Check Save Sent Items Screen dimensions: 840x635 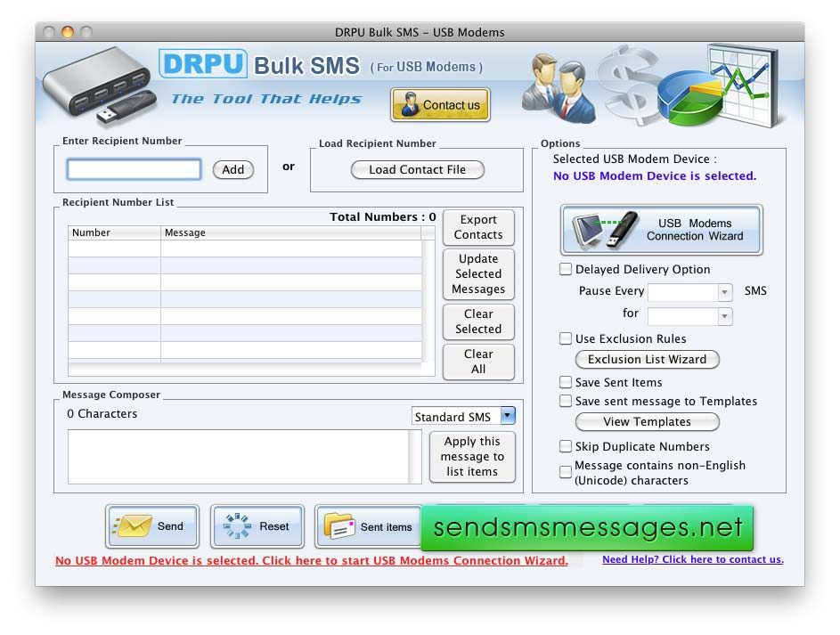(565, 382)
